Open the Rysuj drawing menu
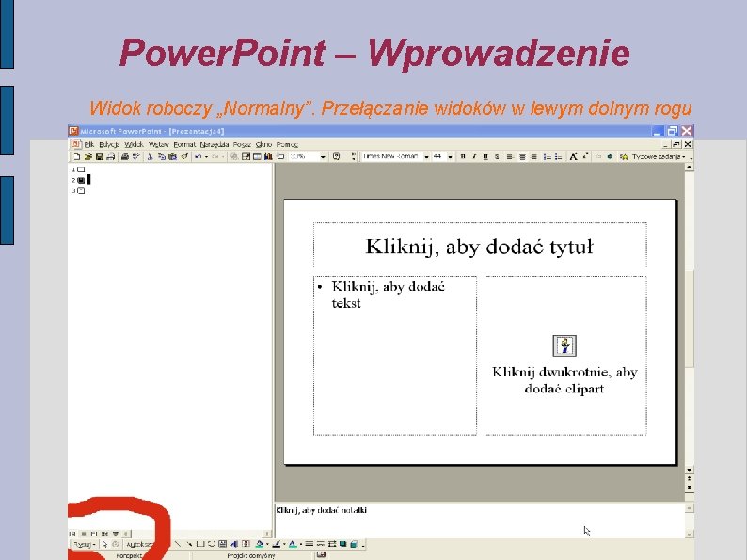The height and width of the screenshot is (560, 747). click(85, 544)
